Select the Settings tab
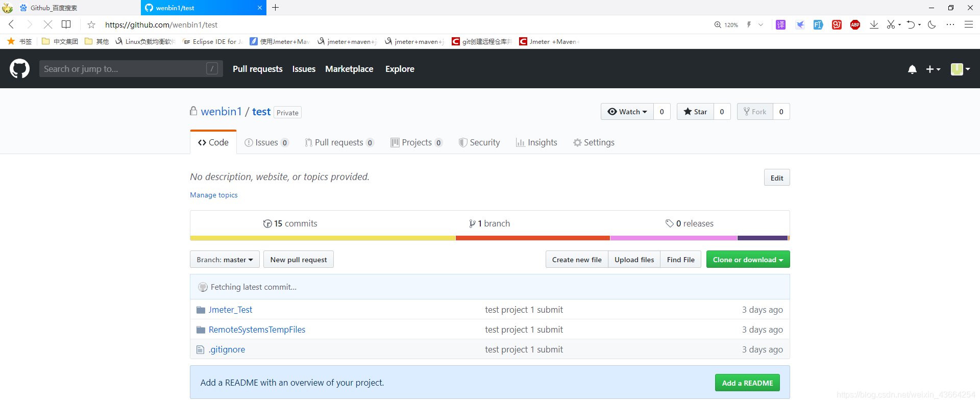The width and height of the screenshot is (980, 404). coord(594,142)
